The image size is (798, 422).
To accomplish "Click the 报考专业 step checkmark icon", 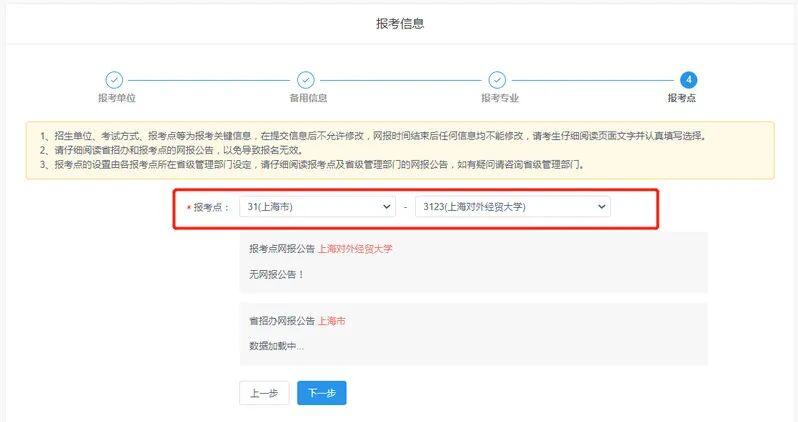I will [497, 80].
